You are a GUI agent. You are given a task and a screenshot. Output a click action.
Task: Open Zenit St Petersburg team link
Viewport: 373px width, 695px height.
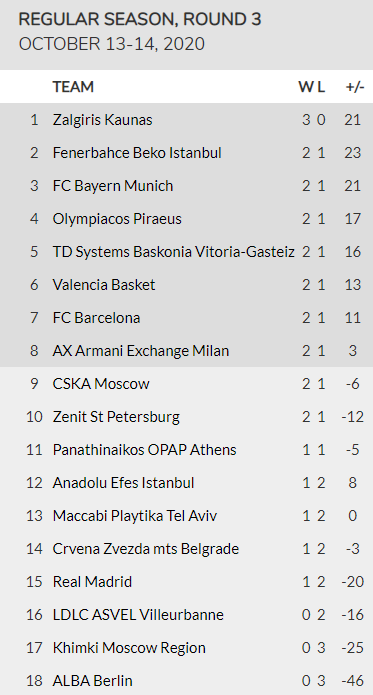[x=116, y=417]
